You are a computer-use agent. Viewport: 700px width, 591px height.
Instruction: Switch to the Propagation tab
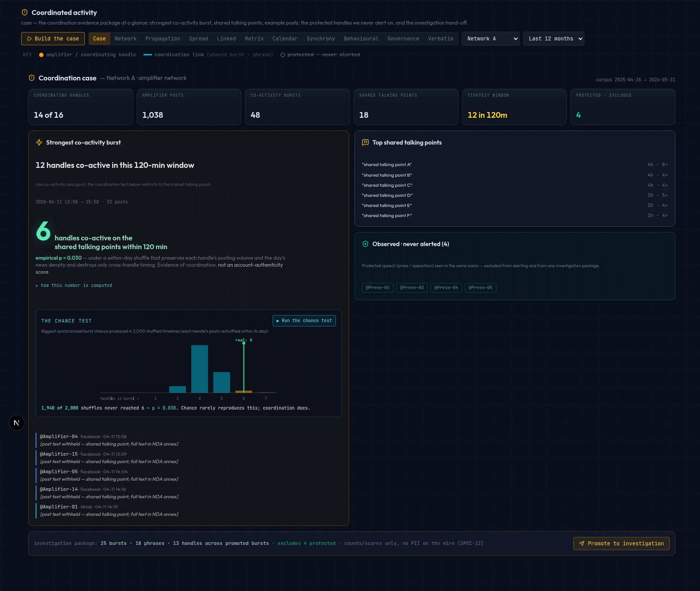coord(163,39)
